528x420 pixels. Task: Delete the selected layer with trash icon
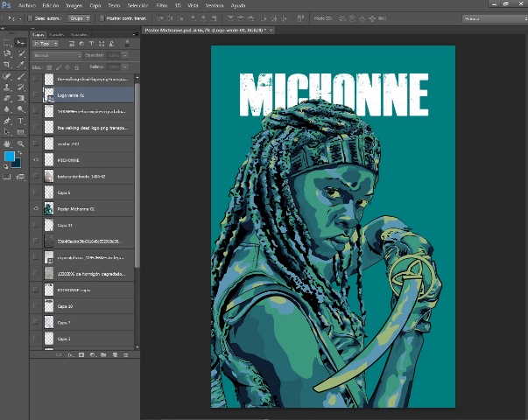(x=125, y=354)
